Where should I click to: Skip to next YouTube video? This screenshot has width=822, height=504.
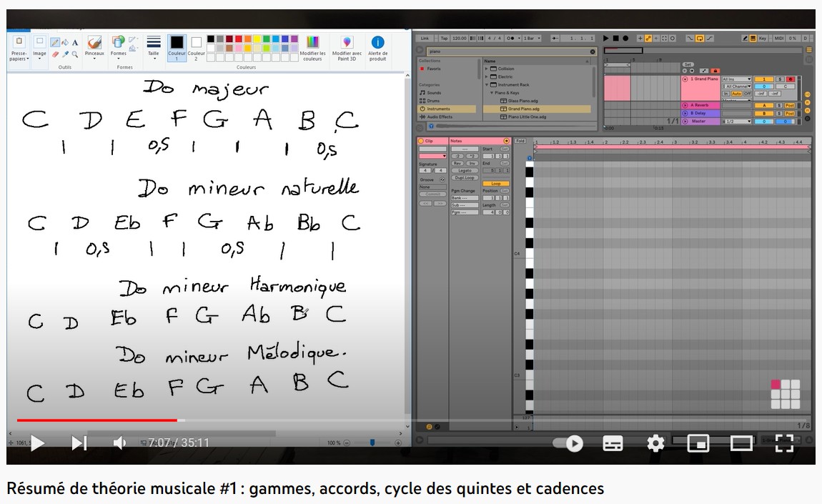click(79, 443)
